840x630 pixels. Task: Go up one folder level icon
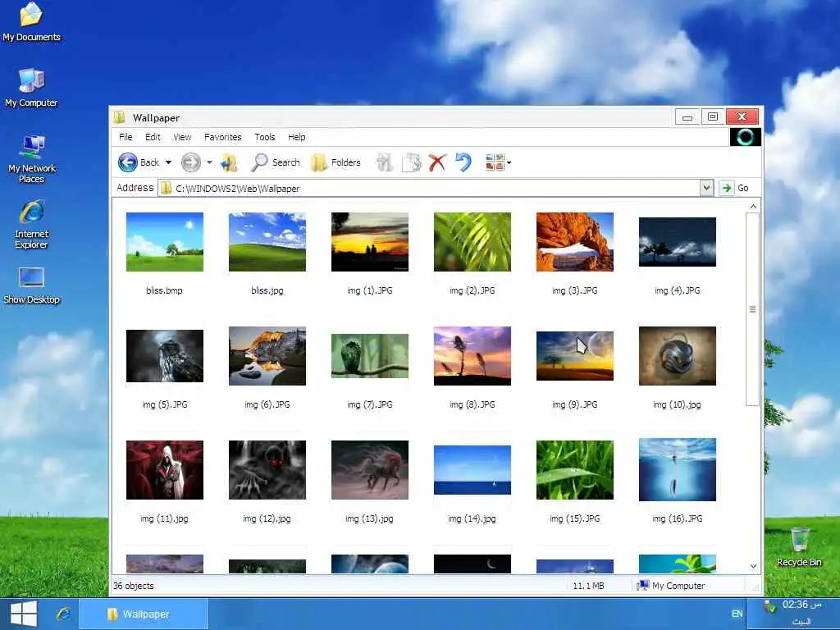230,162
